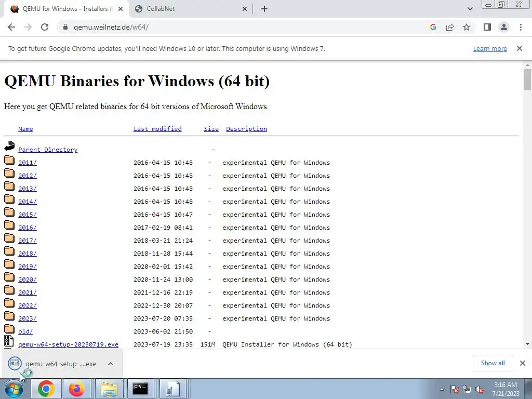This screenshot has width=532, height=399.
Task: Open the 2019/ folder link
Action: (28, 267)
